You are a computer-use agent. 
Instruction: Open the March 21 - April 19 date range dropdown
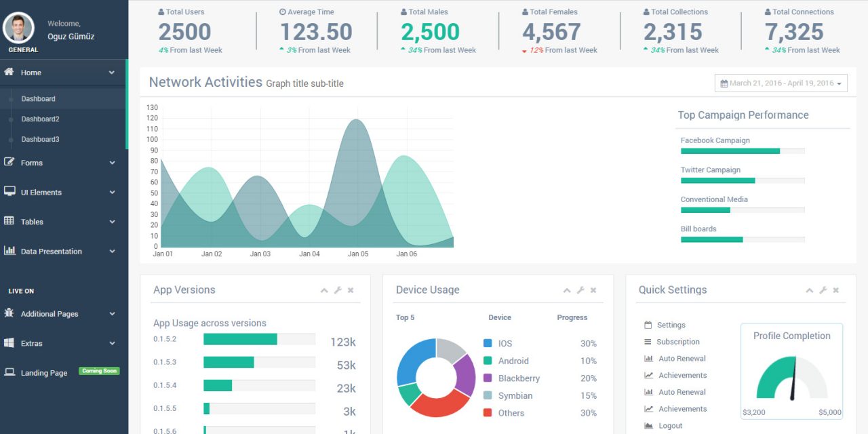click(781, 83)
